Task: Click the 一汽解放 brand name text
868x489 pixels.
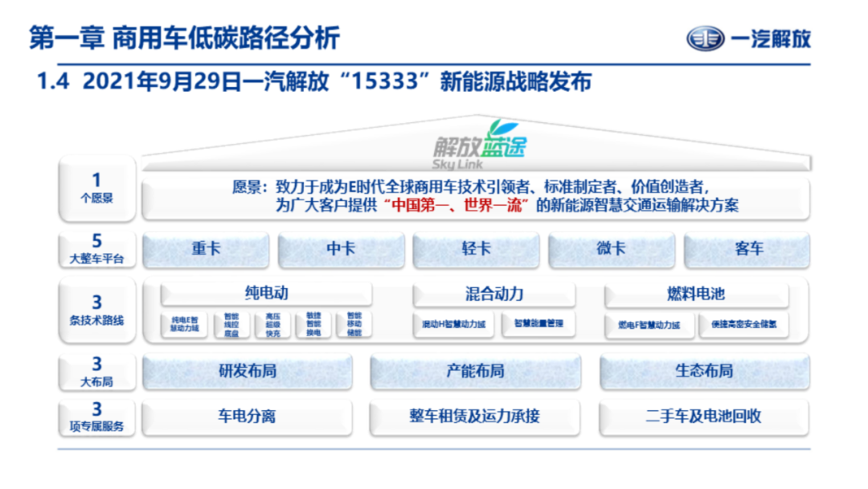Action: 771,39
